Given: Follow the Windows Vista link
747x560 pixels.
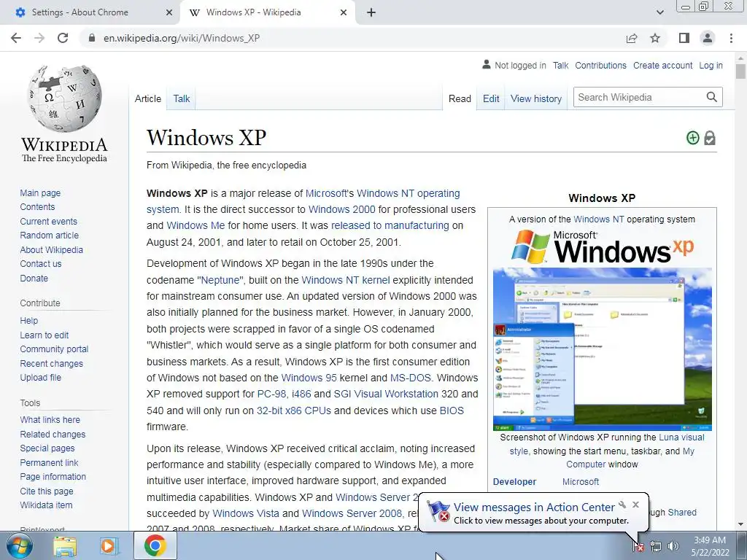Looking at the screenshot, I should pos(246,513).
